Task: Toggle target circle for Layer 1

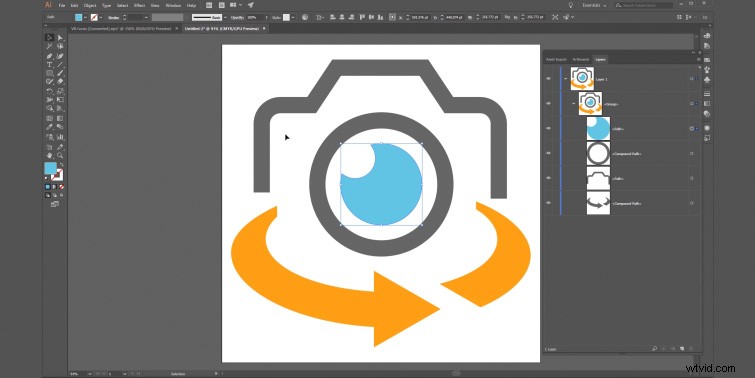Action: (x=691, y=78)
